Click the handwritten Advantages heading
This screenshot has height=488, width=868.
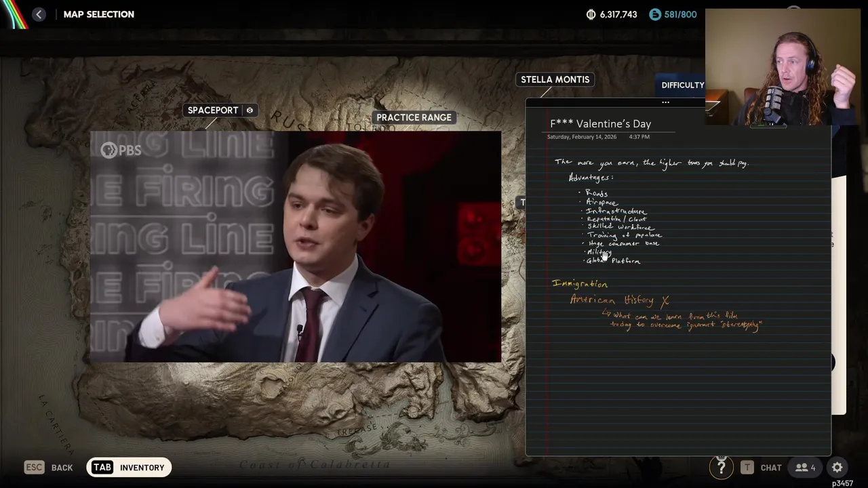click(x=591, y=178)
